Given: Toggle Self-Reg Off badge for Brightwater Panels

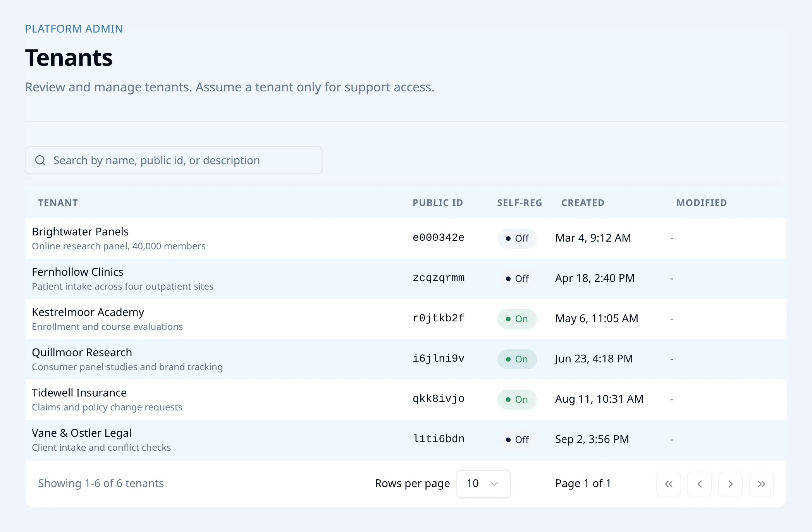Looking at the screenshot, I should coord(517,239).
